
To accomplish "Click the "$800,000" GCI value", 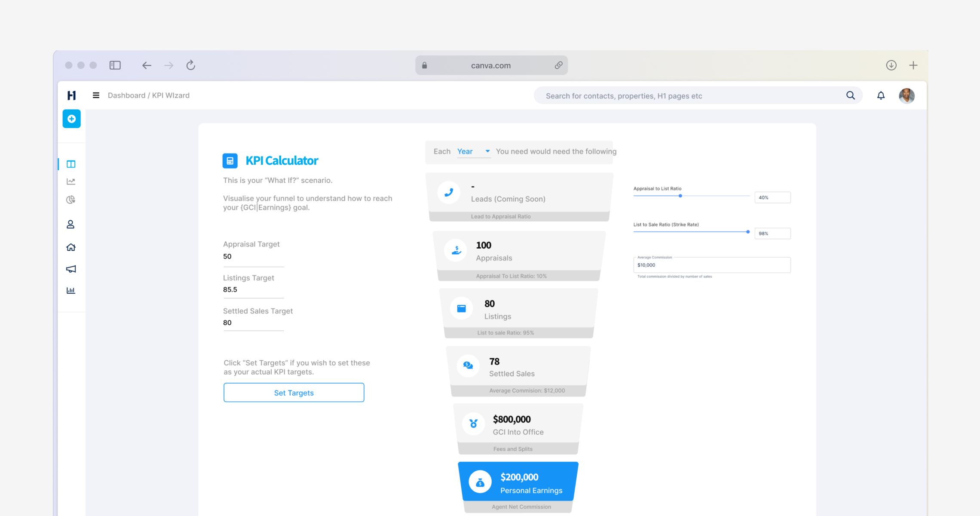I will (511, 419).
